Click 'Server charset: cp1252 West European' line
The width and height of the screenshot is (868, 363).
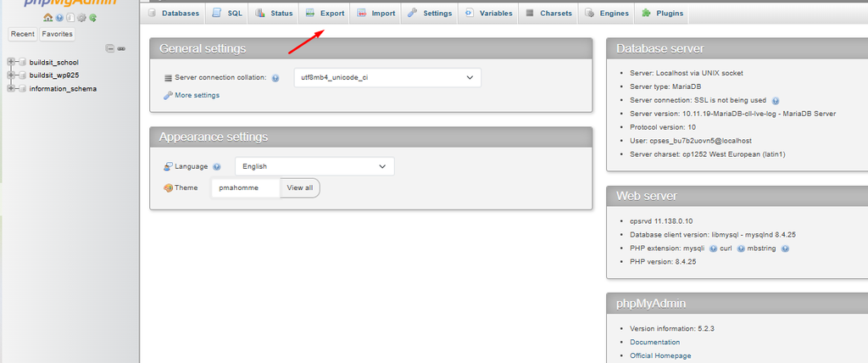coord(708,154)
